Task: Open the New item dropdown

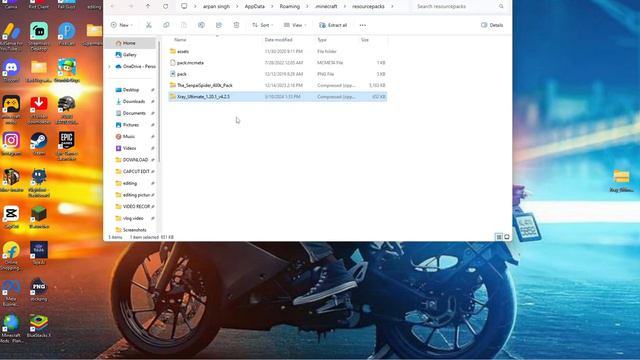Action: click(x=122, y=25)
